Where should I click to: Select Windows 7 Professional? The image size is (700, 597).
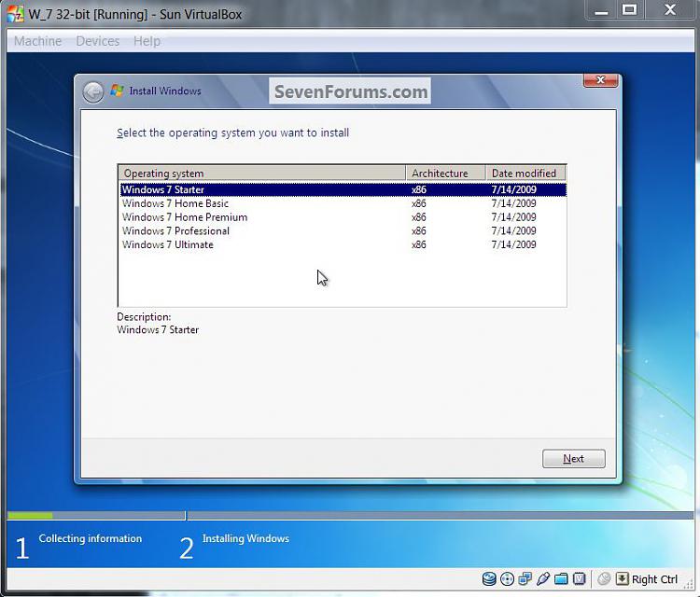point(343,231)
